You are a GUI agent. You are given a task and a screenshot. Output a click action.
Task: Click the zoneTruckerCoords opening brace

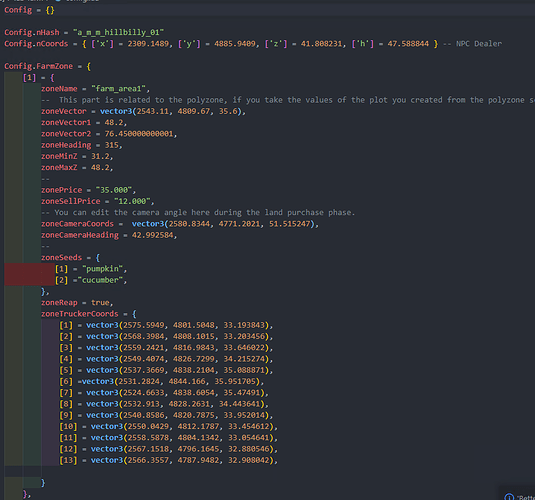point(134,314)
